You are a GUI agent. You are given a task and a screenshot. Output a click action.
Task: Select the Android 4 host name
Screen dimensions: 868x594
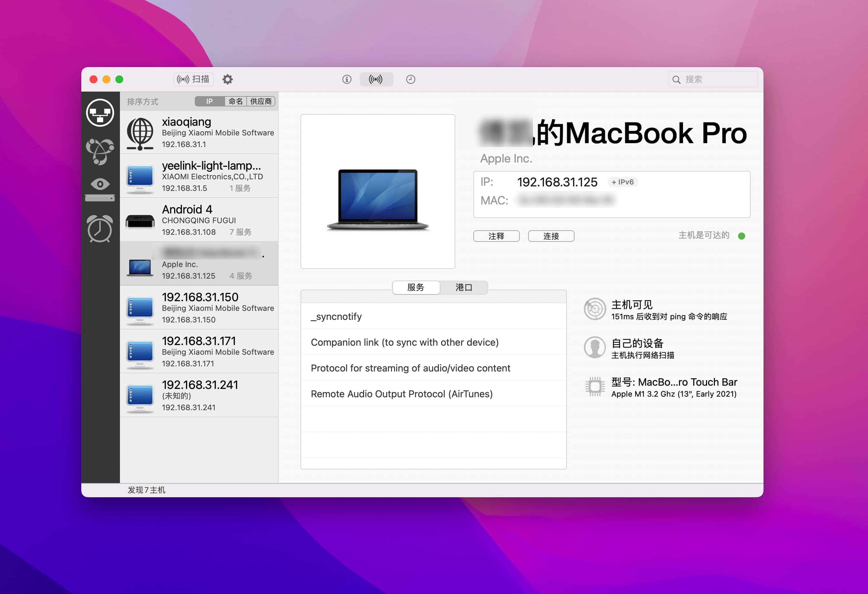(187, 209)
